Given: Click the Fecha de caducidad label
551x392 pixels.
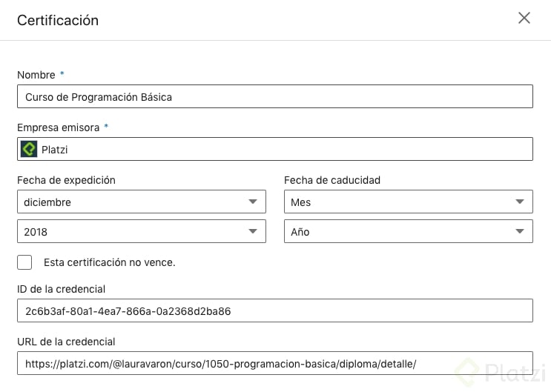Looking at the screenshot, I should (332, 180).
